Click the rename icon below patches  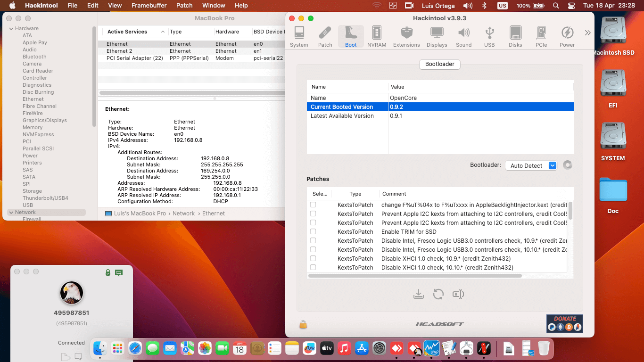point(458,294)
